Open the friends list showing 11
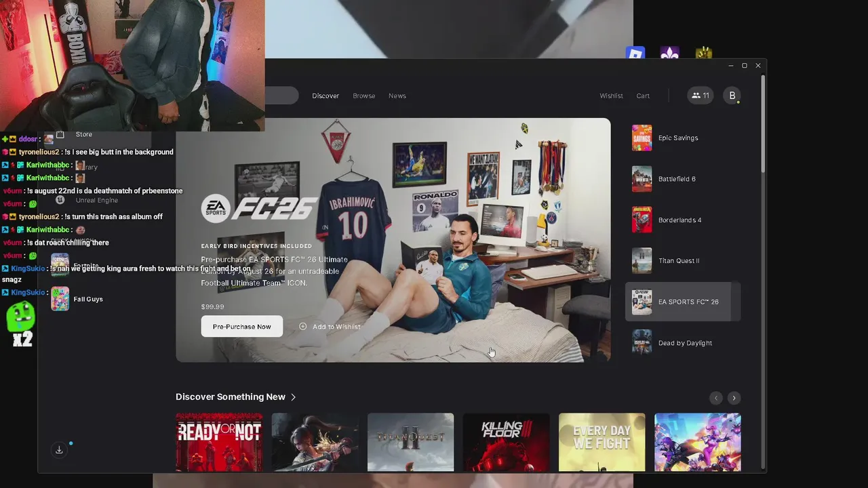The image size is (868, 488). click(700, 96)
